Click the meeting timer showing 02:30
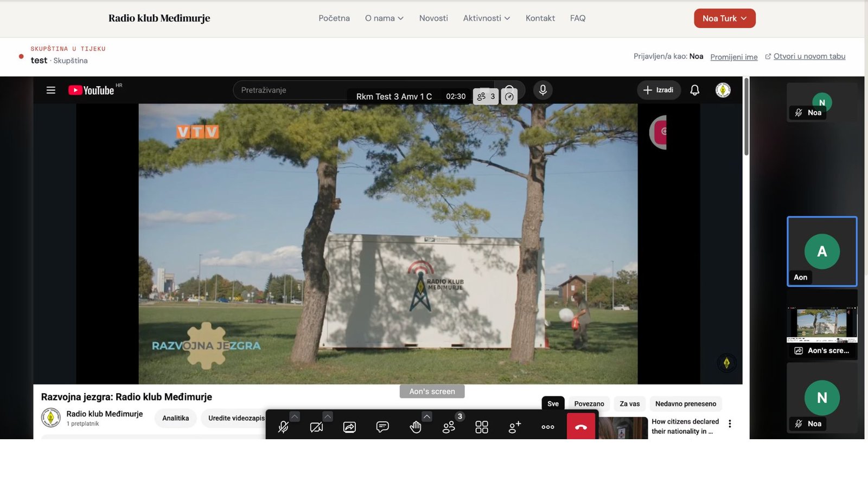Viewport: 868px width, 488px height. point(456,97)
